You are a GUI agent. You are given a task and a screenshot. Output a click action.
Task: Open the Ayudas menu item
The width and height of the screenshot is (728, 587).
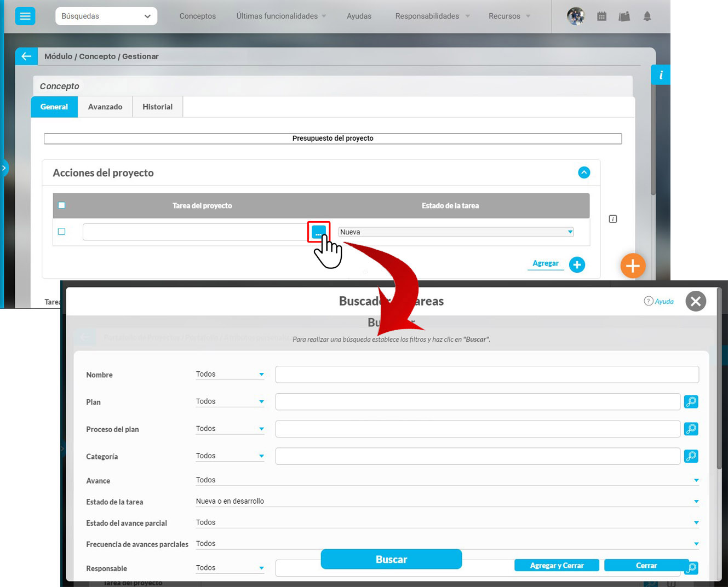359,16
